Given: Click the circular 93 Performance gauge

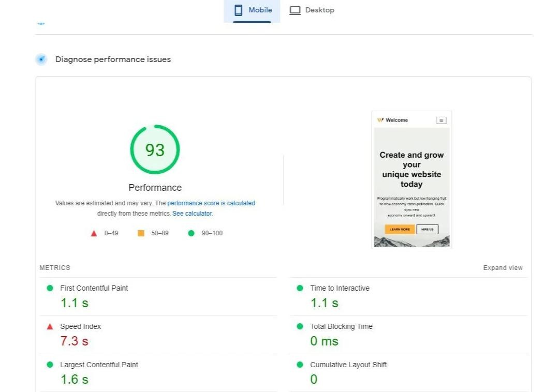Looking at the screenshot, I should tap(155, 150).
